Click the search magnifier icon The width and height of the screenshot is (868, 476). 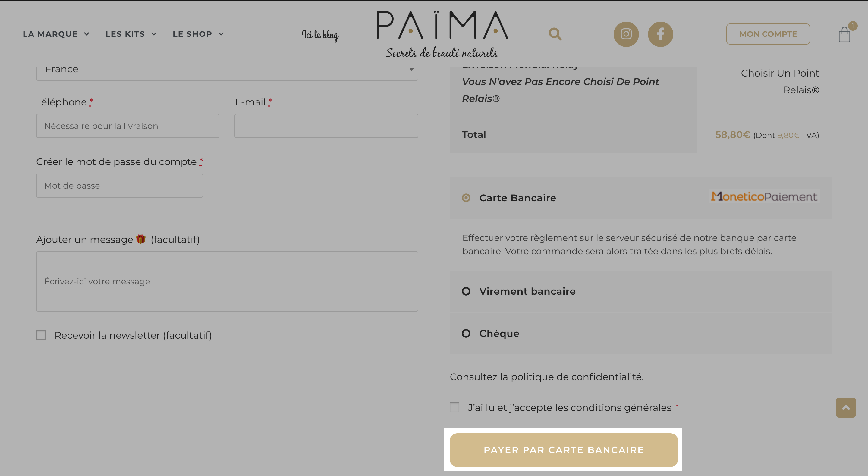555,34
